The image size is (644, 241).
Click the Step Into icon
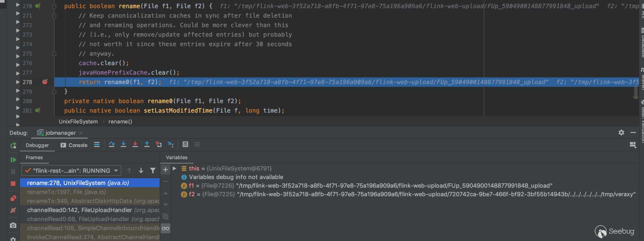click(x=123, y=144)
